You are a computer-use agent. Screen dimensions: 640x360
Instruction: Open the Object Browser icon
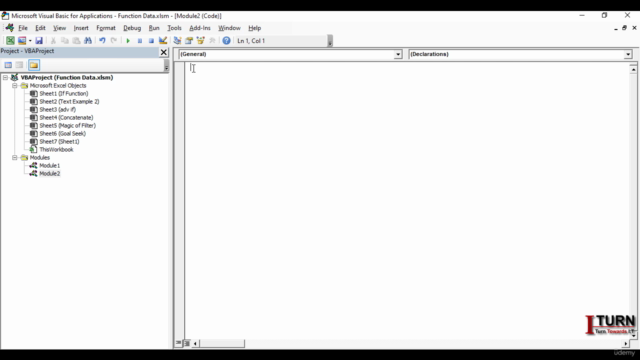coord(200,40)
